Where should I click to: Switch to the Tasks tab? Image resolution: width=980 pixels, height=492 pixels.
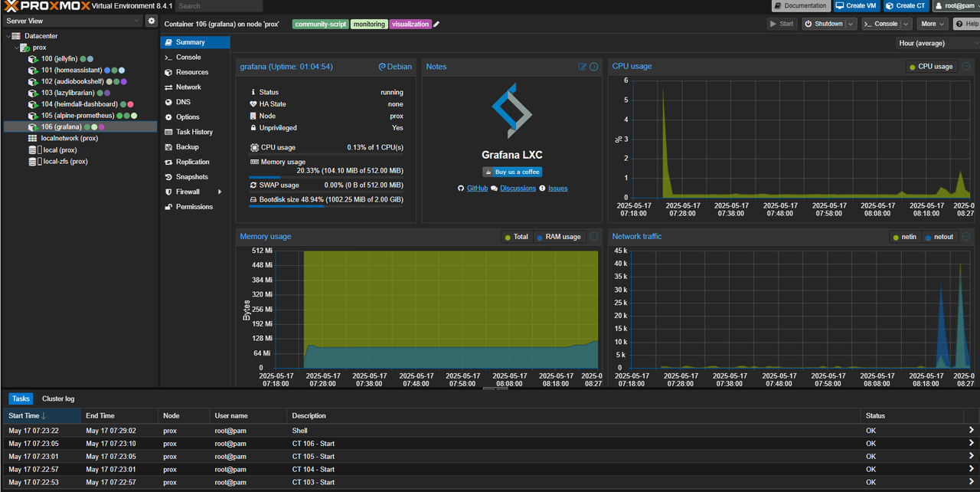(x=21, y=399)
